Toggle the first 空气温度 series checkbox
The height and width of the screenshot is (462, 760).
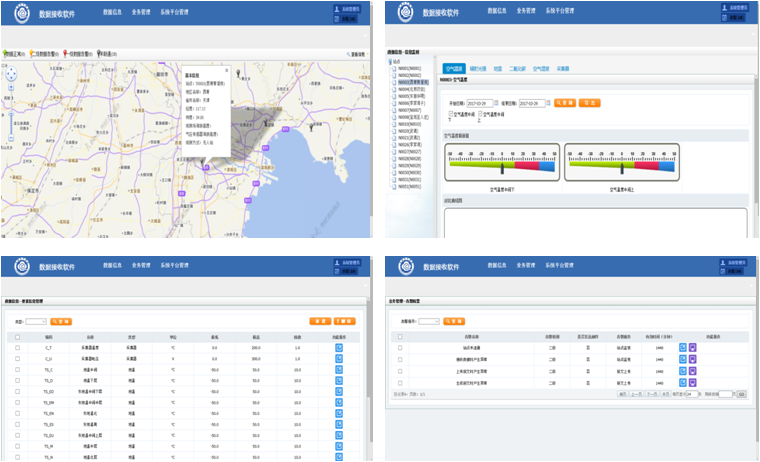coord(451,114)
